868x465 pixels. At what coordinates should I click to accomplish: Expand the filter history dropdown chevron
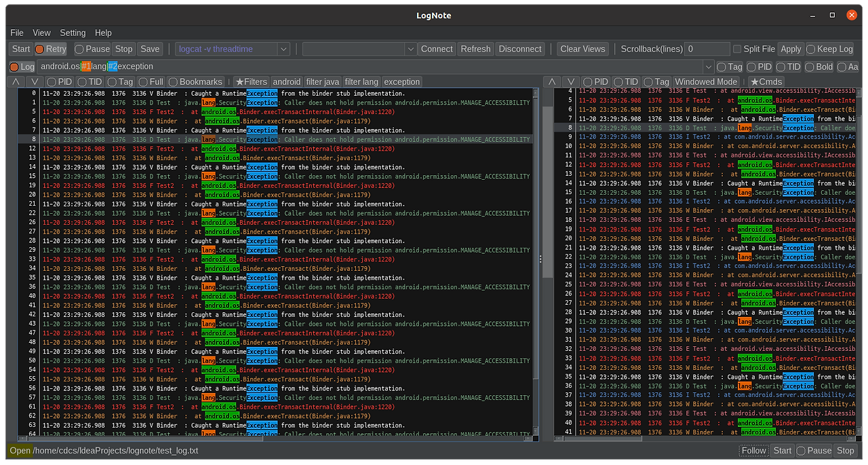pos(707,67)
